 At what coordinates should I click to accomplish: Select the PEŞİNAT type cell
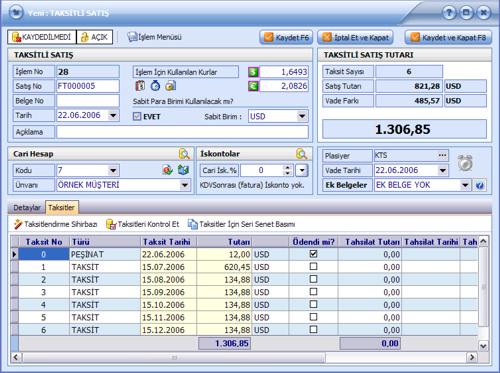105,254
